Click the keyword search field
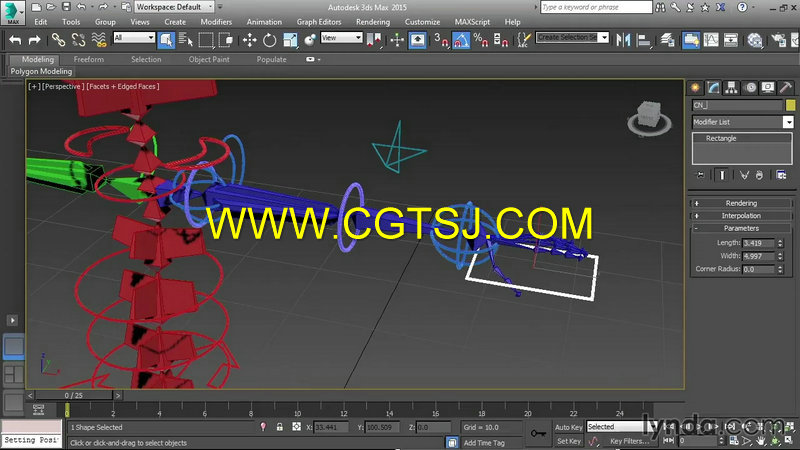800x450 pixels. pos(596,7)
